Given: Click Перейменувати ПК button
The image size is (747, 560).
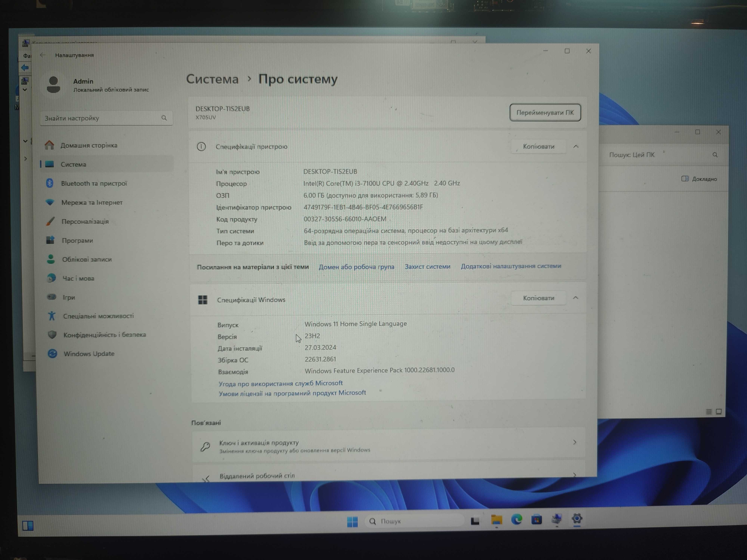Looking at the screenshot, I should point(545,112).
